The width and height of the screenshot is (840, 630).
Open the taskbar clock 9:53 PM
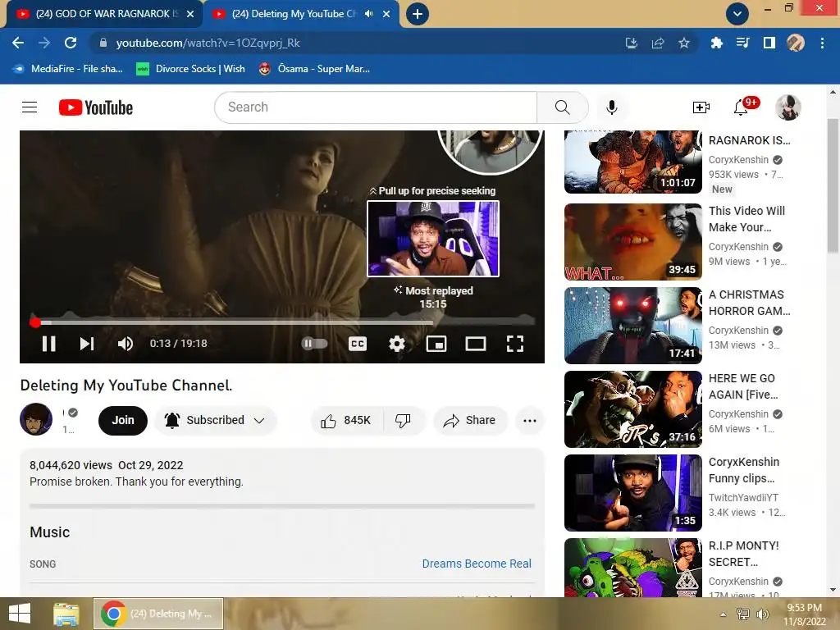tap(805, 614)
